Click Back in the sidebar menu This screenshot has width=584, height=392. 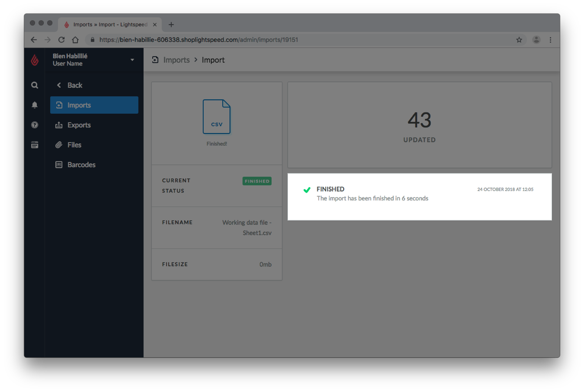coord(94,85)
